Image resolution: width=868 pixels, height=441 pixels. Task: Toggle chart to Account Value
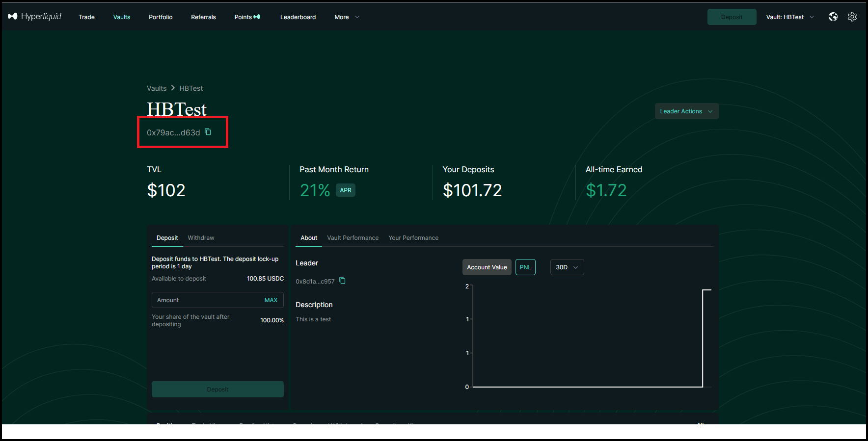(x=487, y=267)
